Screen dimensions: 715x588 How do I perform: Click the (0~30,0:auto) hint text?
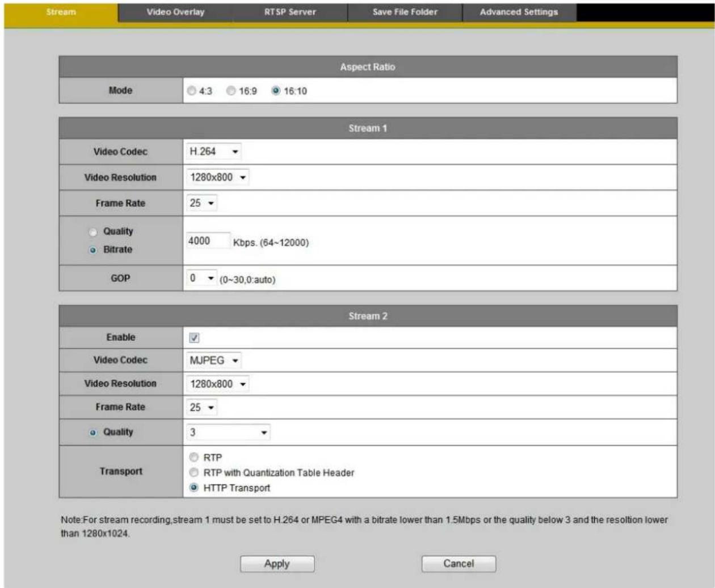[x=247, y=280]
